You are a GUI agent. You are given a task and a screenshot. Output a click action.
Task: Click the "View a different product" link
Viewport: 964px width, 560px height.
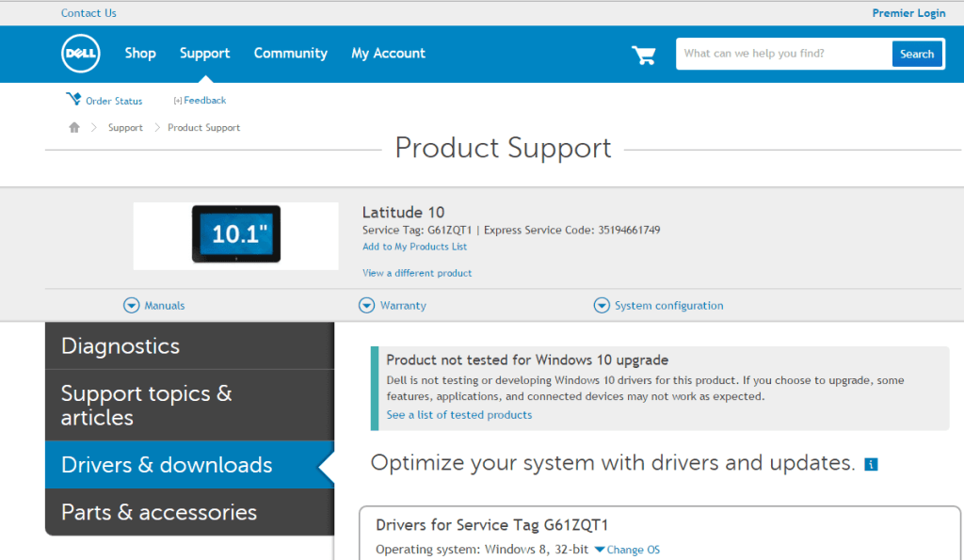(x=416, y=272)
